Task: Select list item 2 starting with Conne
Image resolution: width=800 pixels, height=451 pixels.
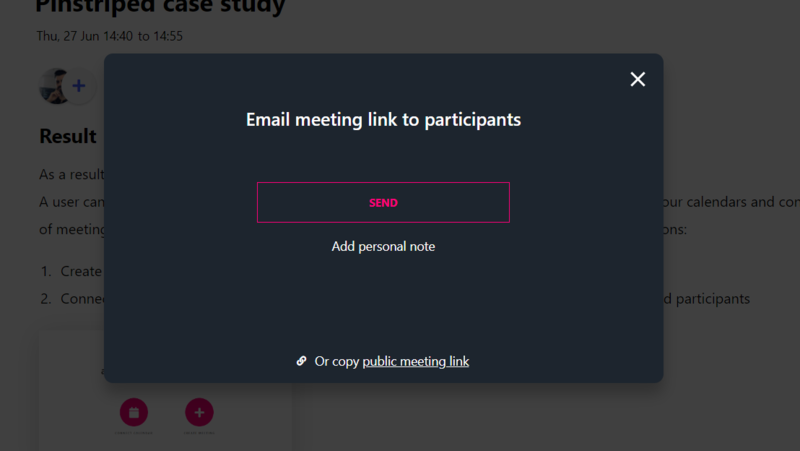Action: (x=72, y=298)
